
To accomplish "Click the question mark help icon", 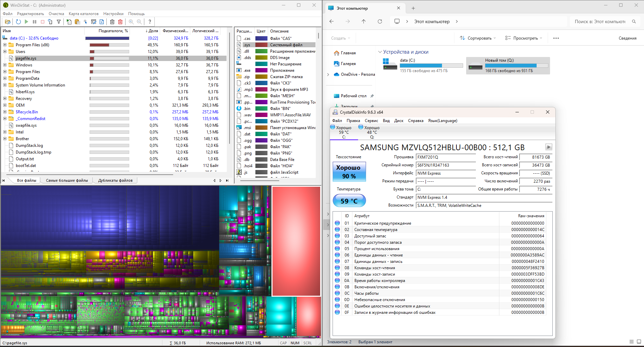I will click(x=150, y=22).
